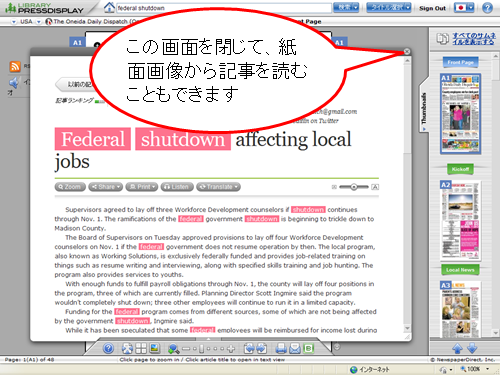Go to next page with right arrow icon

click(261, 349)
